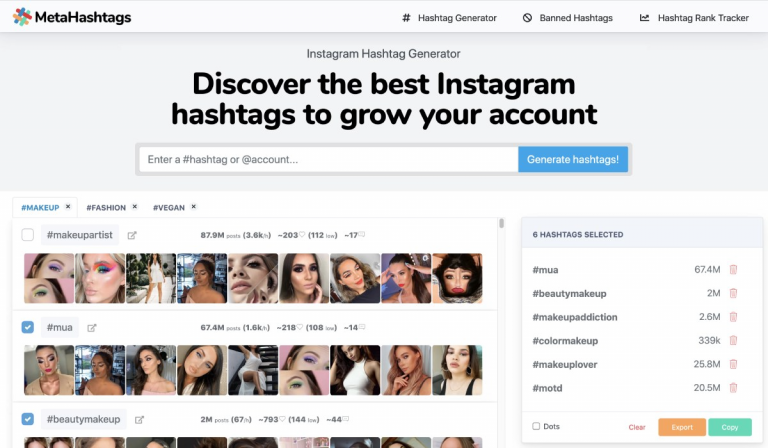
Task: Open external link icon beside #mua
Action: (92, 328)
